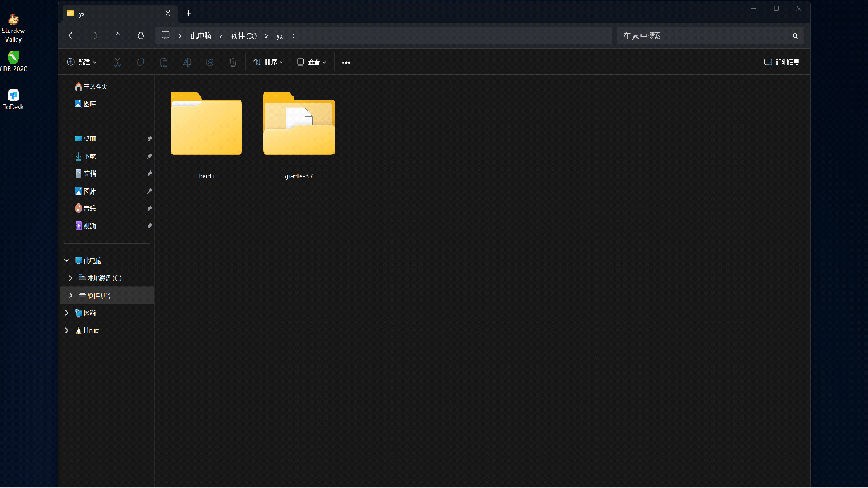The height and width of the screenshot is (488, 868).
Task: Open the View dropdown menu
Action: tap(311, 62)
